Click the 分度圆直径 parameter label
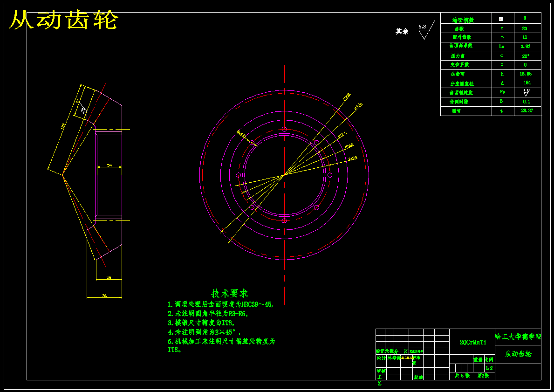554x392 pixels. tap(462, 84)
